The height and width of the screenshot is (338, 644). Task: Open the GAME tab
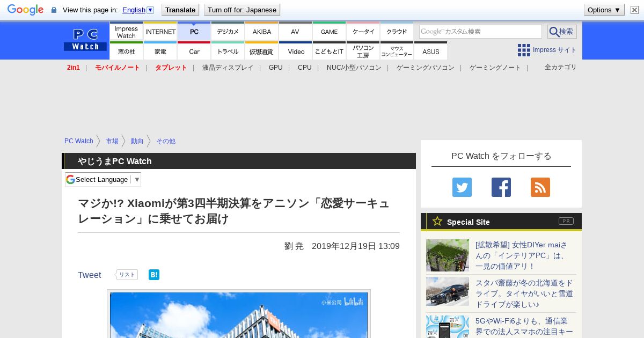pos(330,32)
